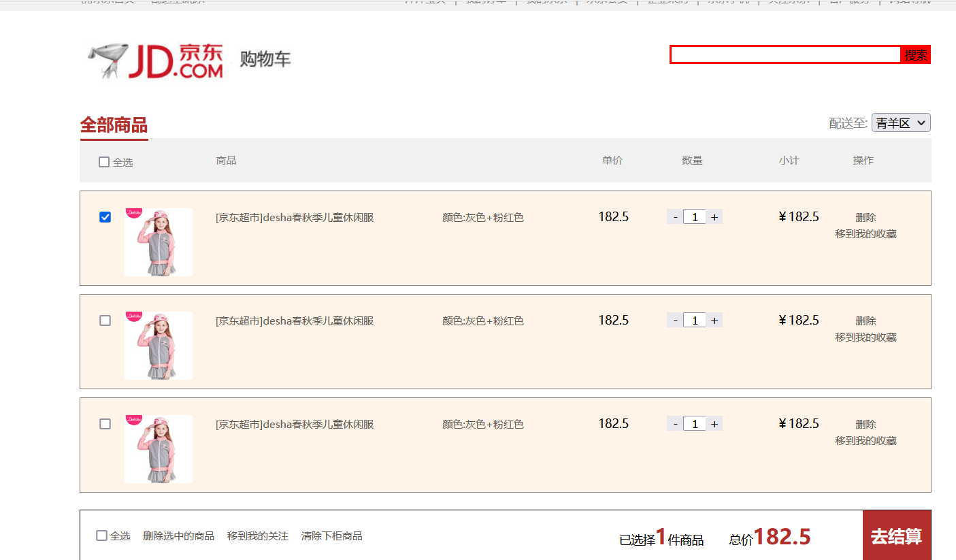
Task: Select the 全部商品 tab
Action: click(114, 125)
